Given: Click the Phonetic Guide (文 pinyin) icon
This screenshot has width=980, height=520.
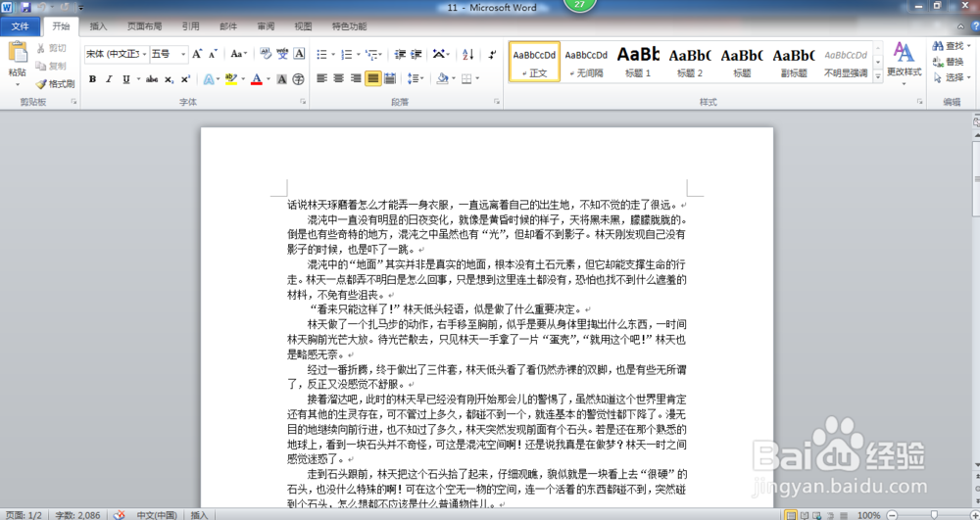Looking at the screenshot, I should (x=282, y=54).
